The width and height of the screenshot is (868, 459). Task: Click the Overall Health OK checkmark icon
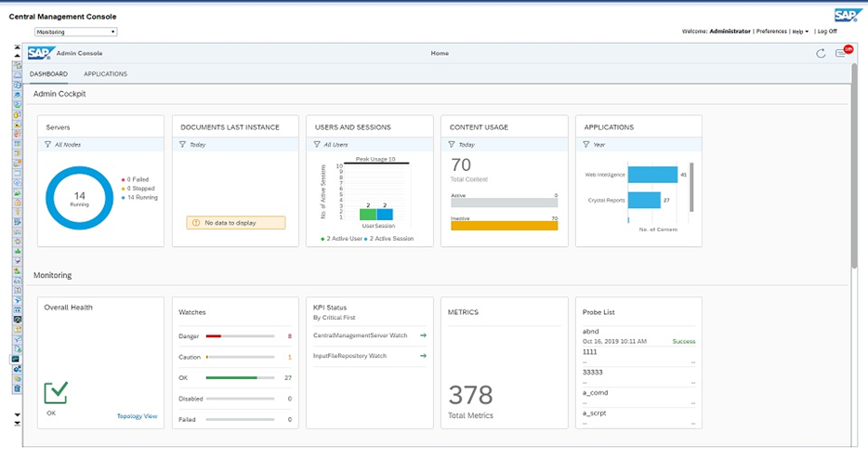[56, 393]
